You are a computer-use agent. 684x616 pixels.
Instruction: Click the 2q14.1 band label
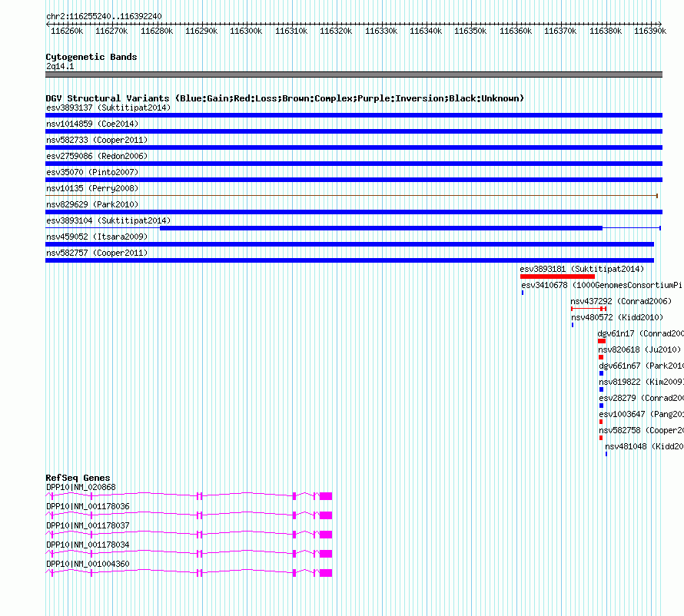point(60,66)
